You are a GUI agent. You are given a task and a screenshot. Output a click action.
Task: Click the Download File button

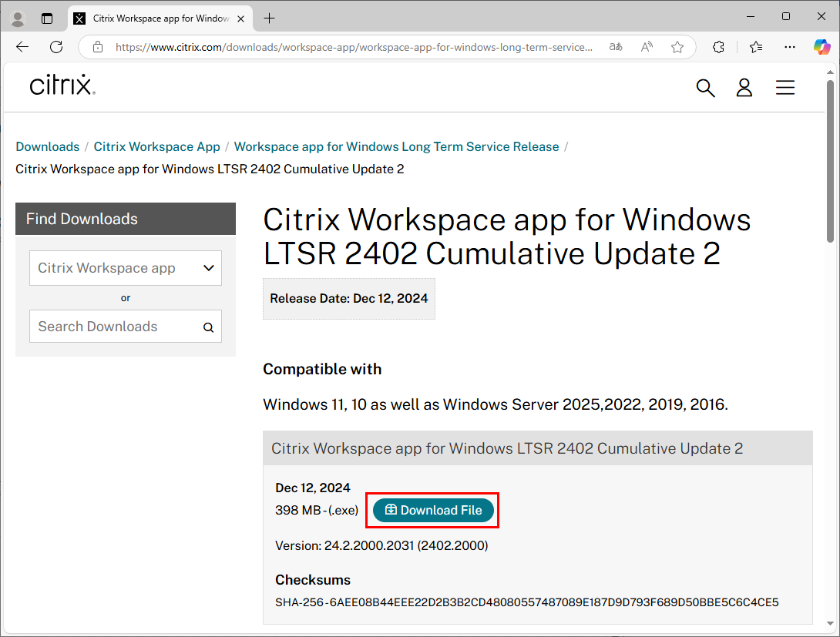(433, 510)
